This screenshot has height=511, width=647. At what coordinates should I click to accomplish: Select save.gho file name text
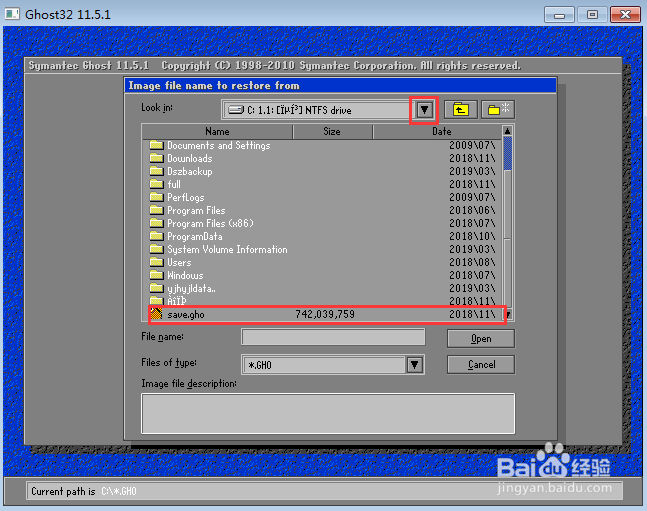click(186, 315)
